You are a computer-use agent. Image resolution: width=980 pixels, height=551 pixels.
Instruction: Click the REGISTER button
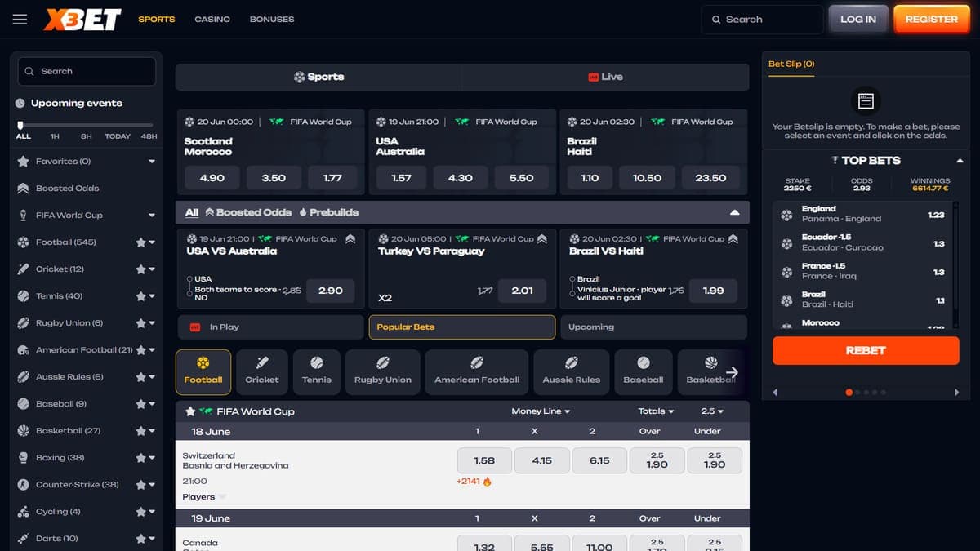(932, 19)
